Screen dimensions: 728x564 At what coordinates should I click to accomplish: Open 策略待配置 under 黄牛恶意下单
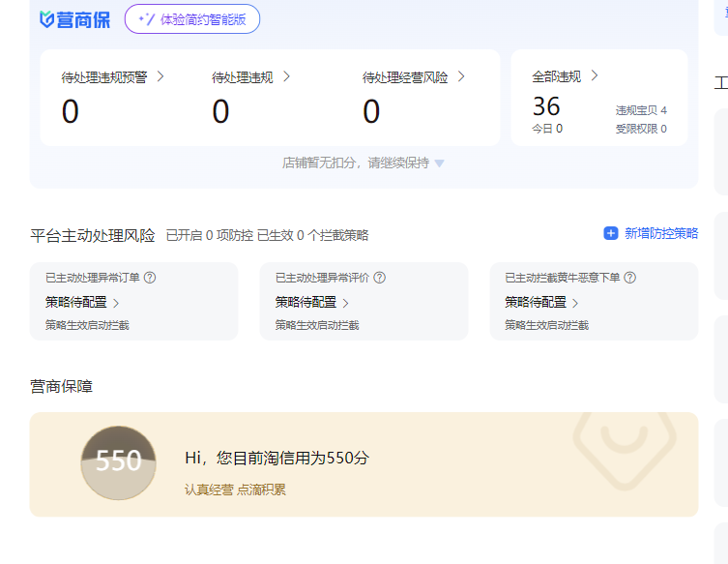pyautogui.click(x=541, y=302)
